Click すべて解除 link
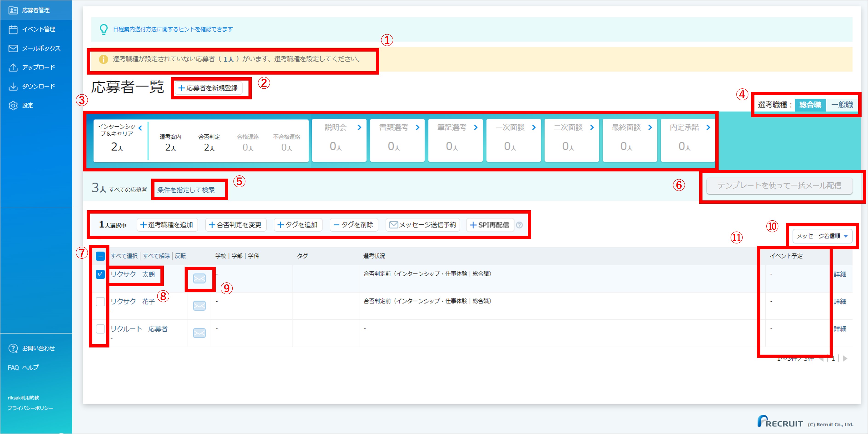 (x=156, y=256)
